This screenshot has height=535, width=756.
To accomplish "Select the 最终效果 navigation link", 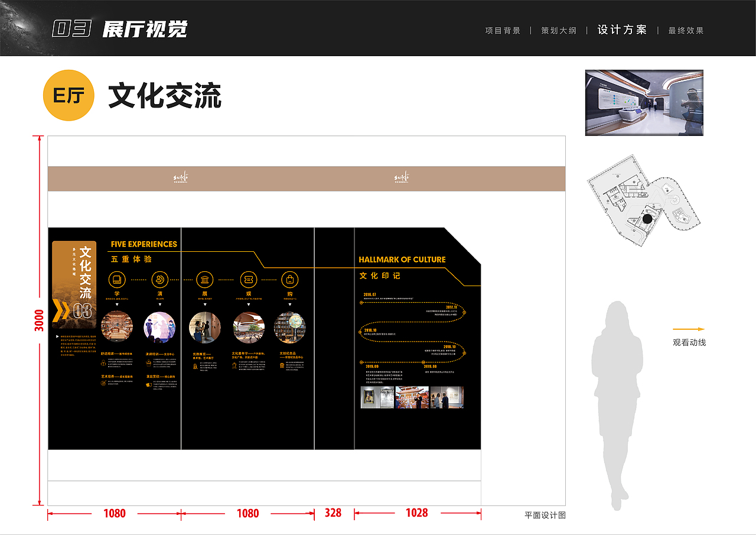I will click(686, 30).
